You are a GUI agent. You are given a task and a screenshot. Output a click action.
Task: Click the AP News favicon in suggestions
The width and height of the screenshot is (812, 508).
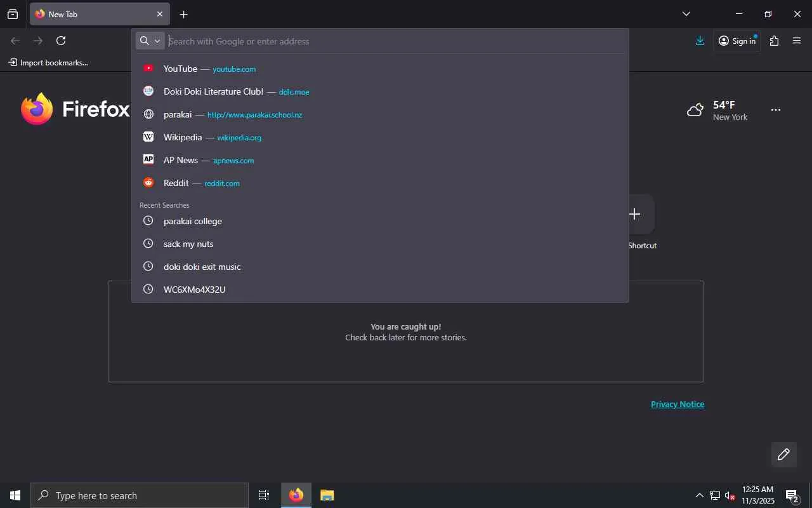pos(148,159)
